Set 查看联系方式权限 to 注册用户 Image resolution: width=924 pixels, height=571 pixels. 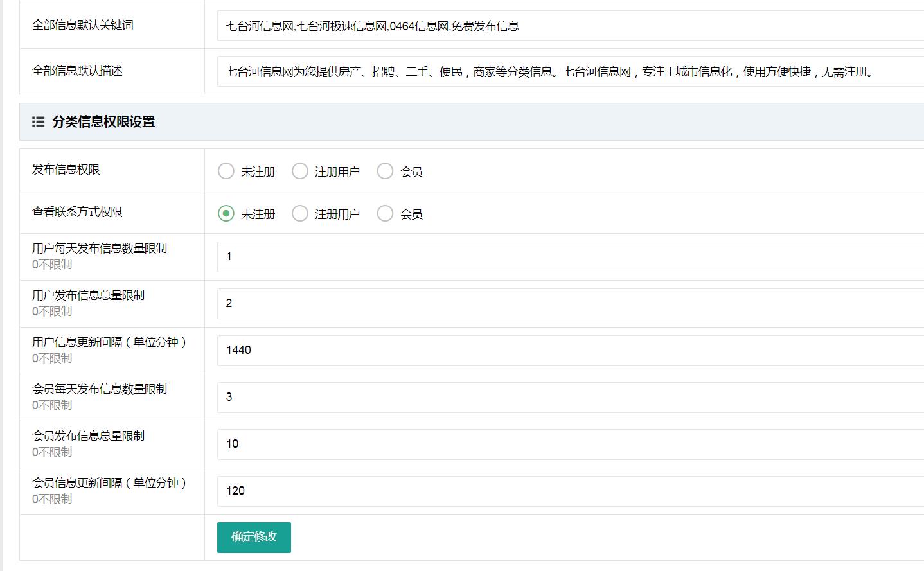coord(300,213)
